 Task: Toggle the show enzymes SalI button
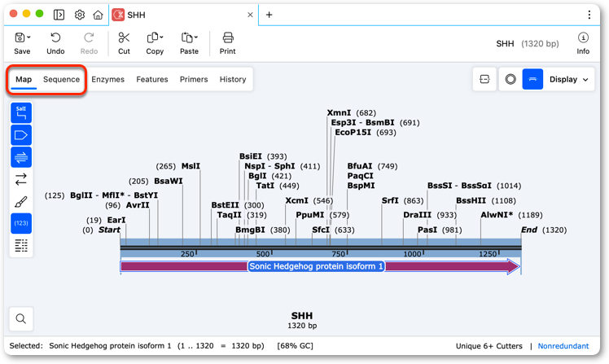(21, 112)
